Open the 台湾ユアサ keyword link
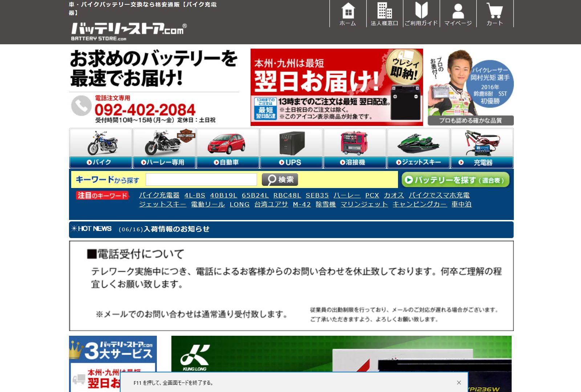The height and width of the screenshot is (392, 581). [x=271, y=204]
